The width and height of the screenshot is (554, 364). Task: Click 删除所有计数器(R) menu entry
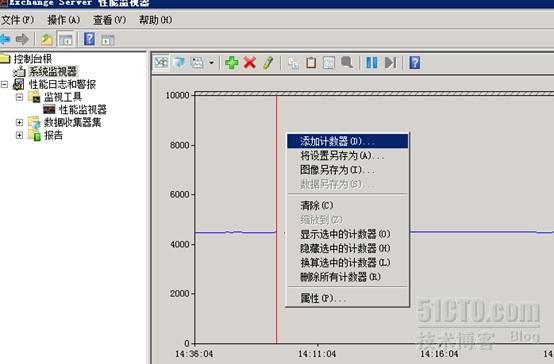(347, 277)
